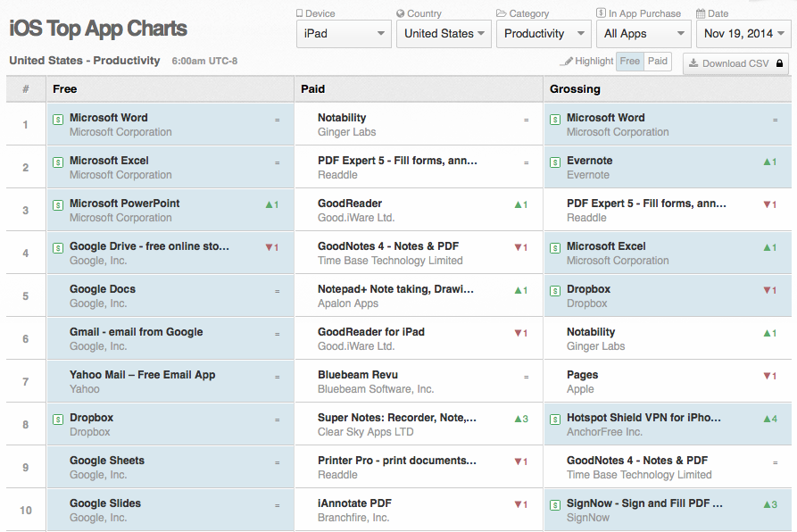Image resolution: width=797 pixels, height=532 pixels.
Task: Click the iOS Top App Charts title
Action: (98, 29)
